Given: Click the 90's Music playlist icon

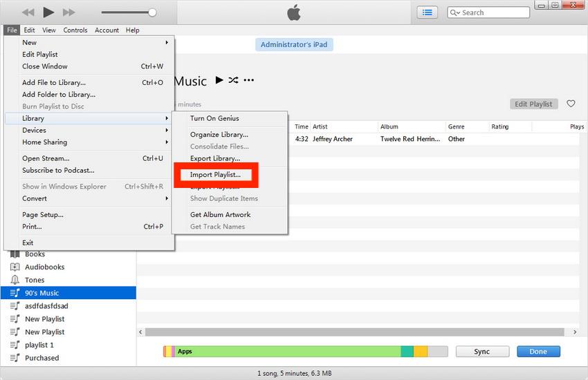Looking at the screenshot, I should click(x=15, y=293).
